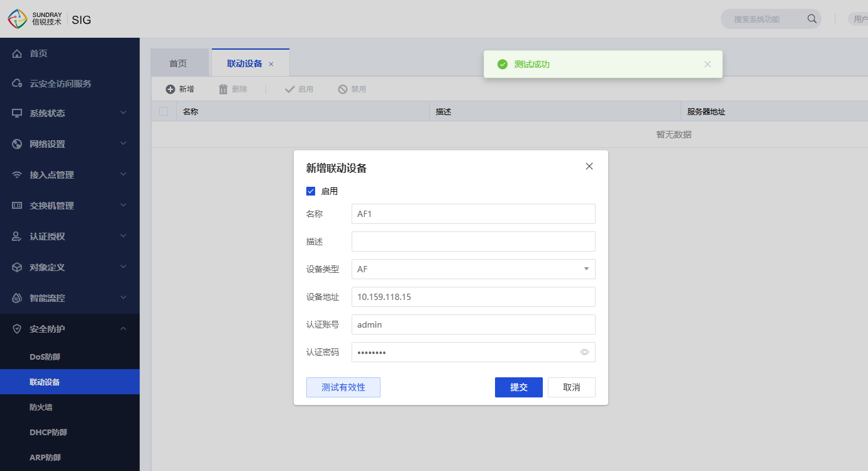Click the shield icon beside 安全防护

pyautogui.click(x=17, y=329)
